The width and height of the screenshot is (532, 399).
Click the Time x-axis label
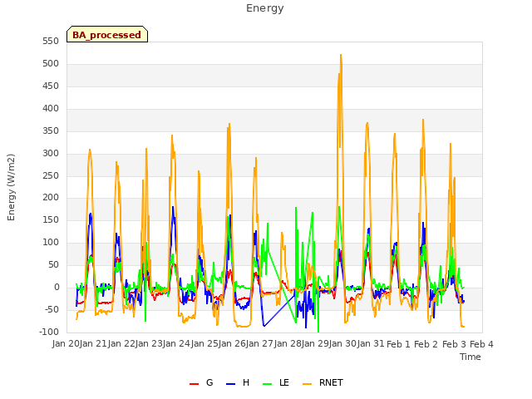[x=470, y=357]
